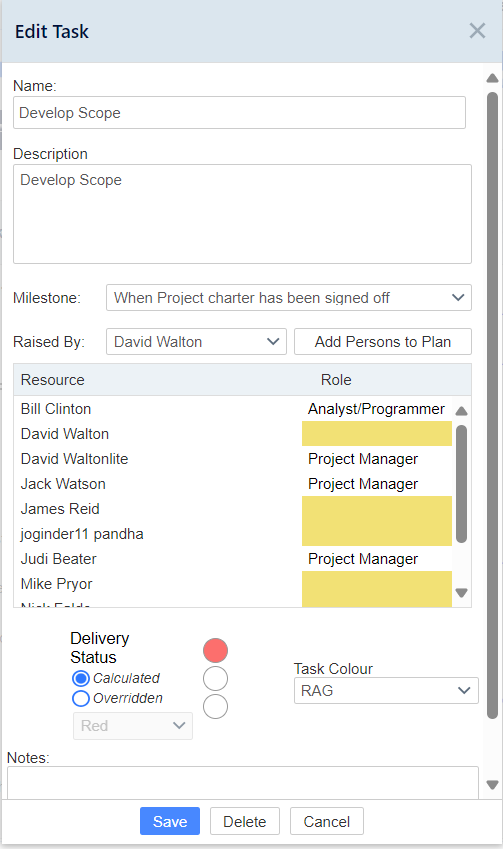Image resolution: width=503 pixels, height=849 pixels.
Task: Click into the Name input field
Action: pyautogui.click(x=239, y=113)
